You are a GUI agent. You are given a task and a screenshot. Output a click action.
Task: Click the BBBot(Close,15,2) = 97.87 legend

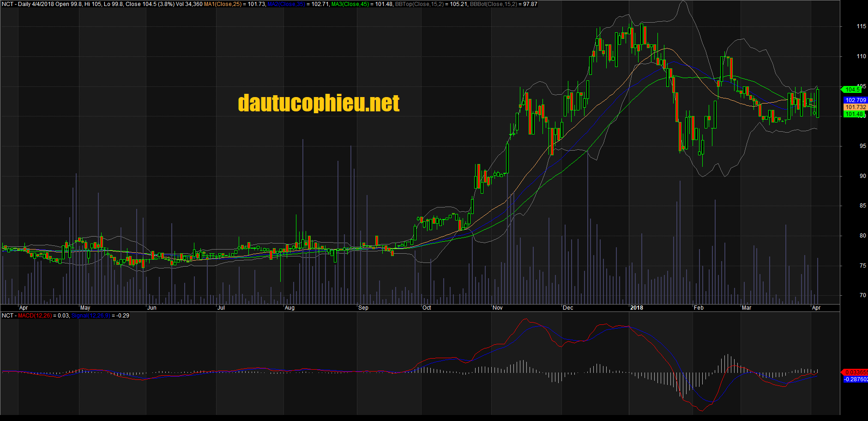[504, 4]
